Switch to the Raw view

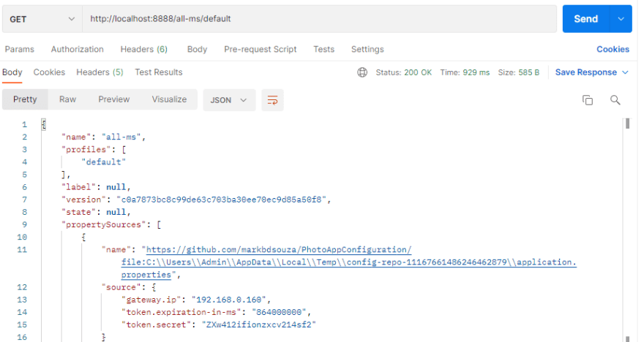coord(67,99)
